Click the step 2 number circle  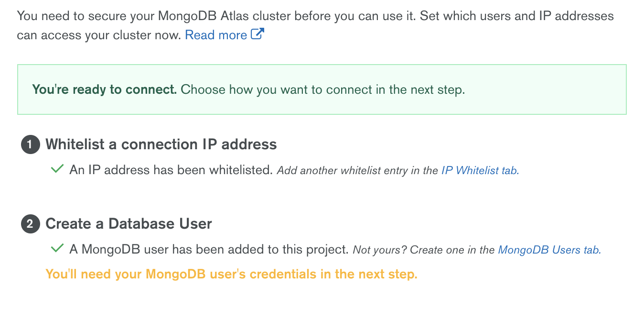30,224
